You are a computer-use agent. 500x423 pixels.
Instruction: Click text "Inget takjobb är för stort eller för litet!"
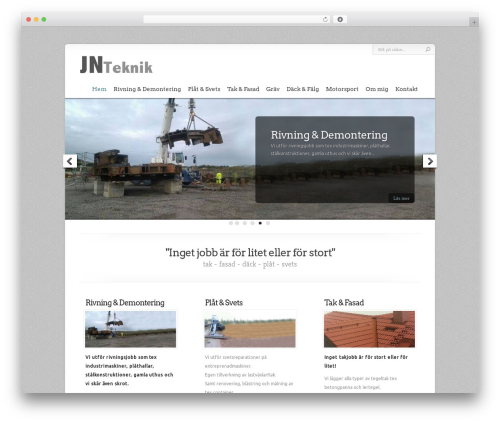click(x=366, y=361)
